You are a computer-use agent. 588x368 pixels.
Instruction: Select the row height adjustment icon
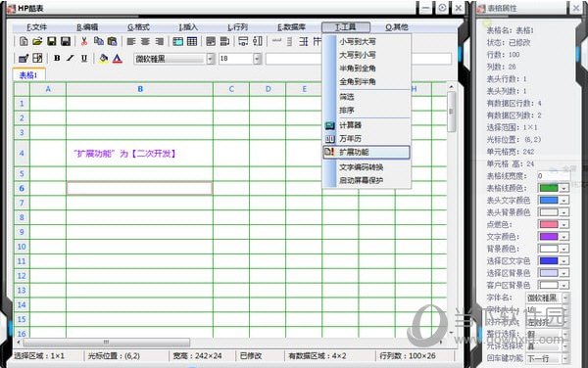tap(276, 40)
